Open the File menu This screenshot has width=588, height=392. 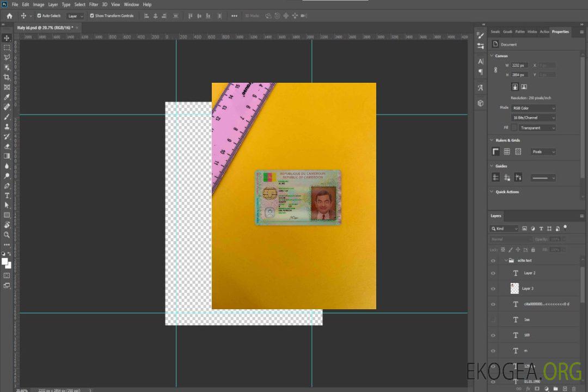click(15, 4)
